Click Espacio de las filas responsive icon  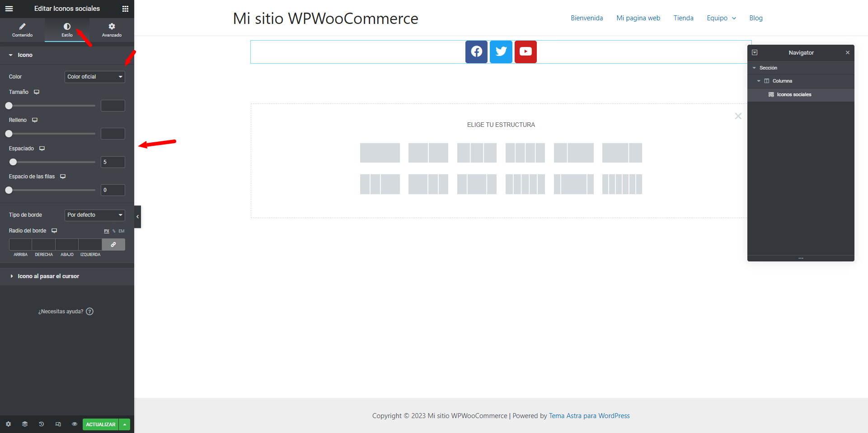point(63,177)
